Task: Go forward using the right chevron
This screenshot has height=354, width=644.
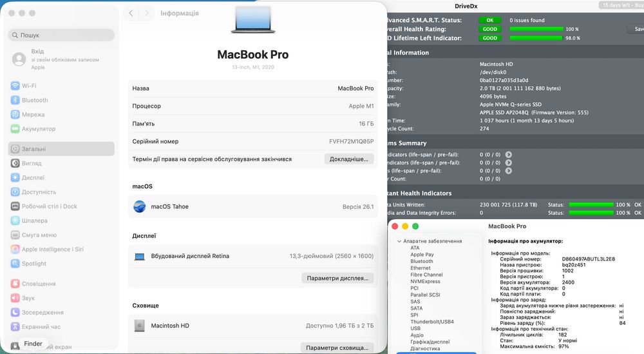Action: click(x=147, y=13)
